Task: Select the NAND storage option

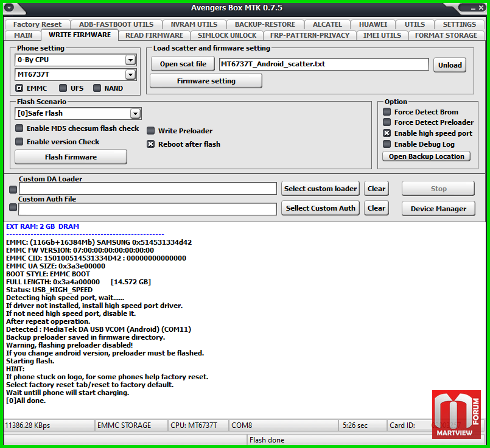Action: point(97,88)
